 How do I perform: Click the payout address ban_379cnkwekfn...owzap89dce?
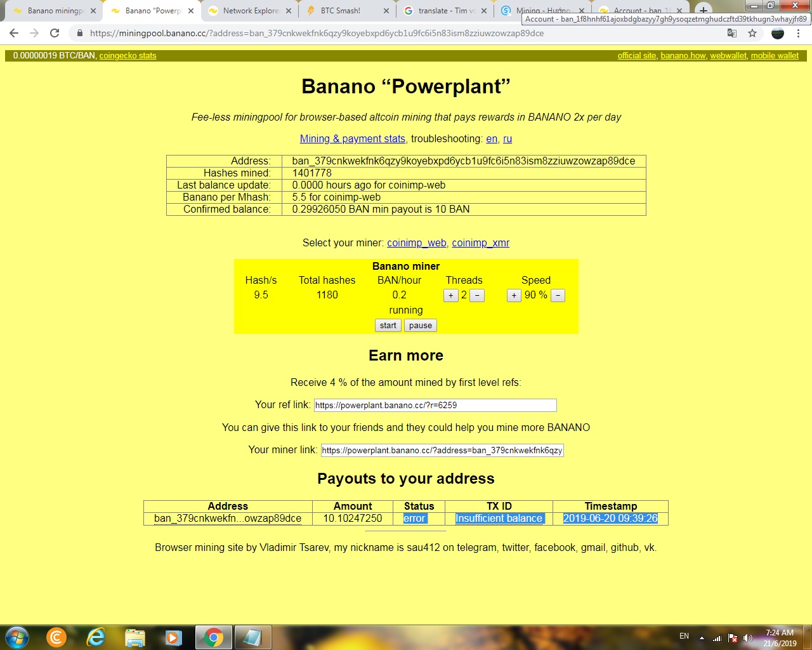[x=228, y=519]
